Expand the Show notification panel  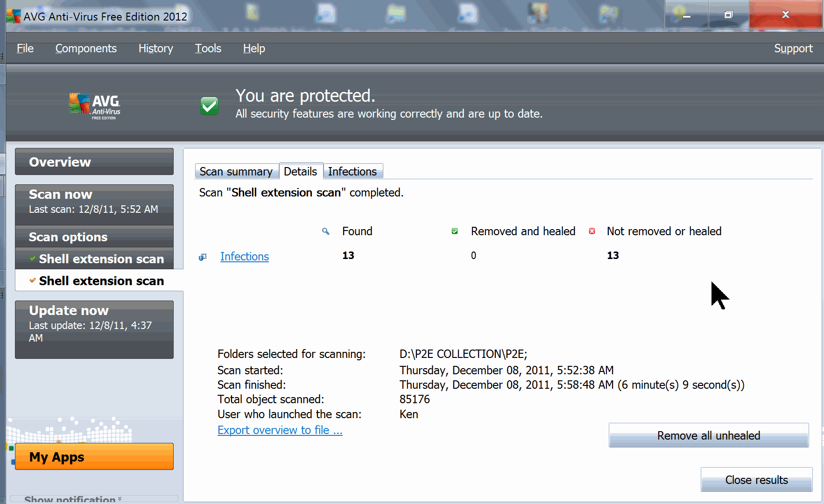pyautogui.click(x=72, y=499)
